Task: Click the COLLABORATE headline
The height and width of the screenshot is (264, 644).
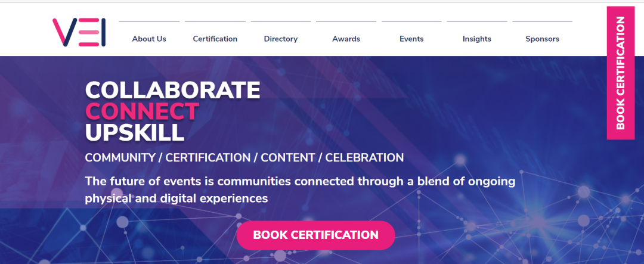Action: (x=172, y=90)
